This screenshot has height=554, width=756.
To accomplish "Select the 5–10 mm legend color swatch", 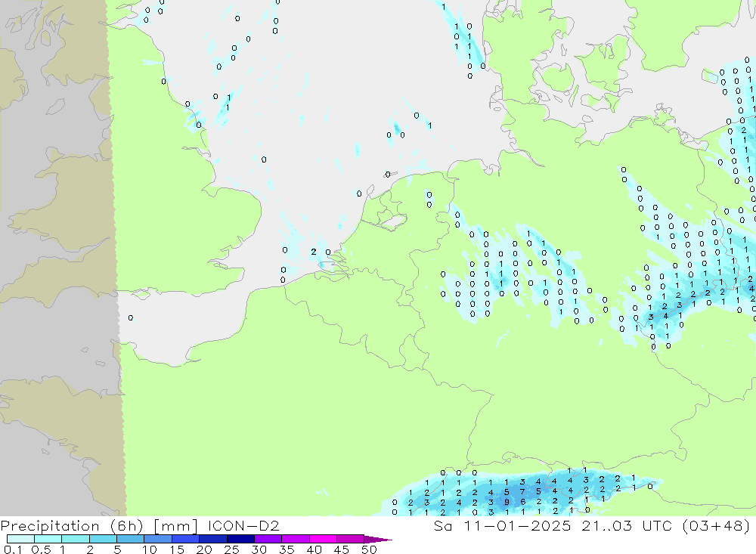I will (130, 539).
